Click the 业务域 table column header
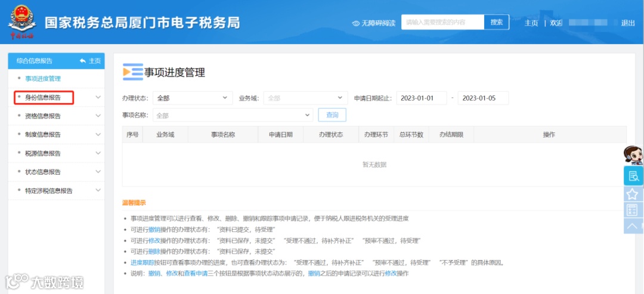This screenshot has width=644, height=294. point(165,135)
